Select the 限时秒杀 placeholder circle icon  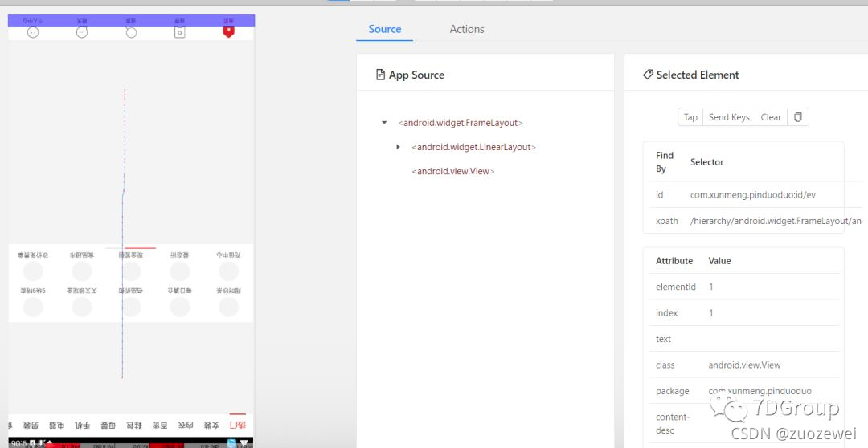click(x=228, y=307)
